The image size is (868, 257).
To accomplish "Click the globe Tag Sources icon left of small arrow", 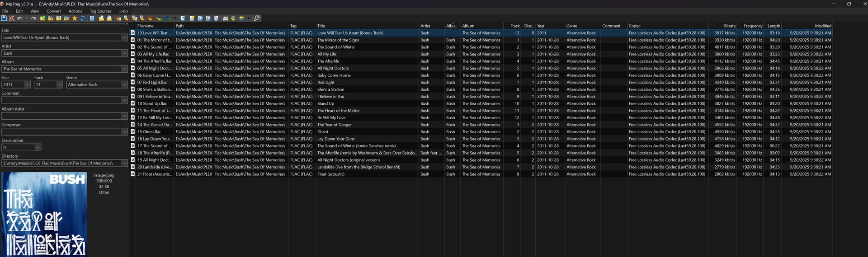I will [x=241, y=19].
